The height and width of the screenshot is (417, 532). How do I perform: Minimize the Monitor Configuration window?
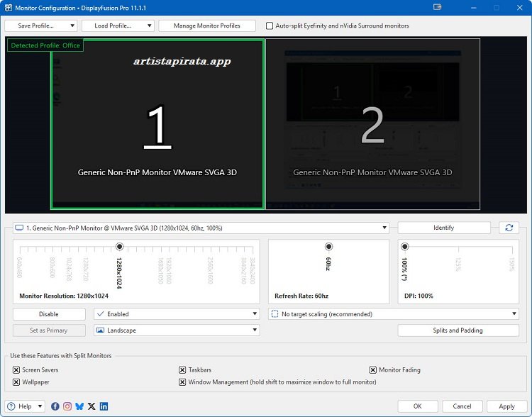(x=474, y=8)
